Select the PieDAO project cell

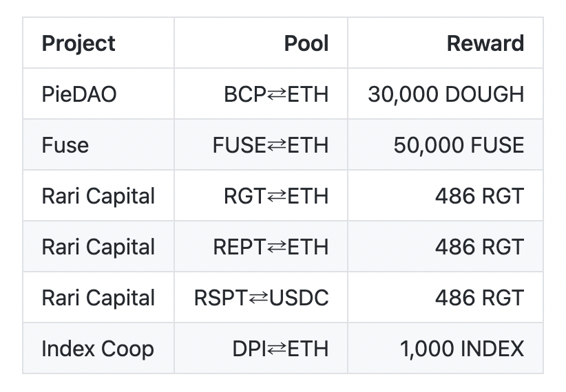pyautogui.click(x=79, y=94)
